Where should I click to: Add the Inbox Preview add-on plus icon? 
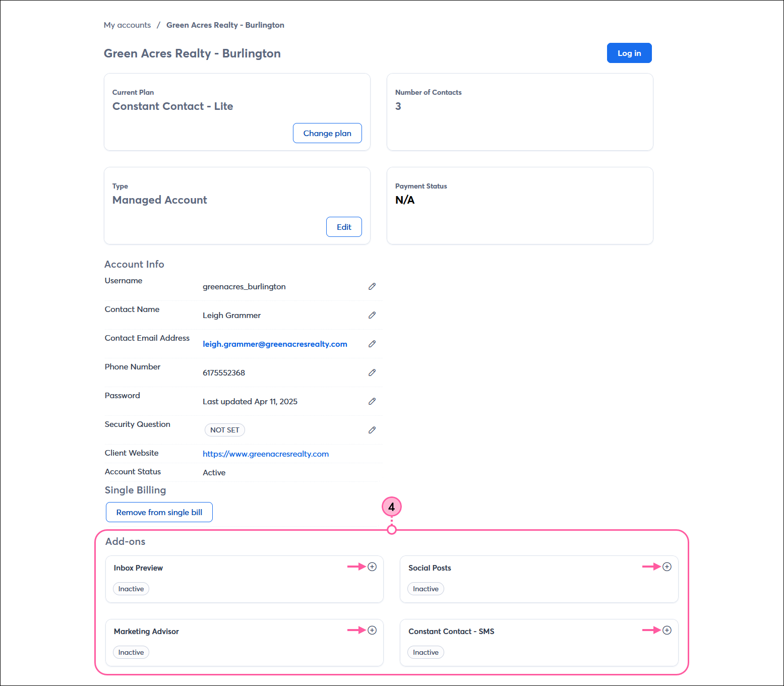pyautogui.click(x=372, y=567)
